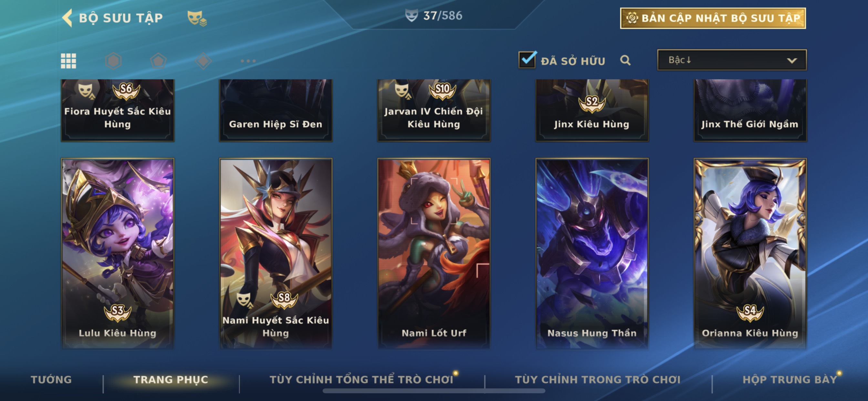Open the skin masks currency icon
This screenshot has width=868, height=401.
[197, 18]
